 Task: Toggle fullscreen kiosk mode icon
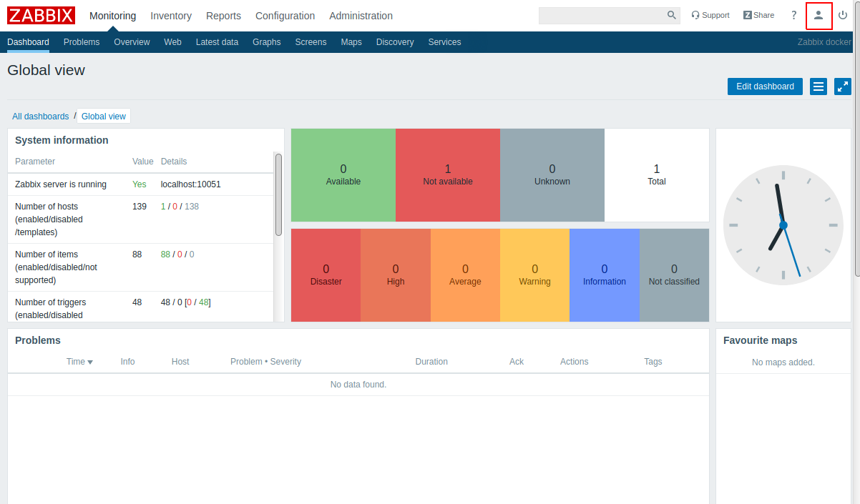point(843,87)
